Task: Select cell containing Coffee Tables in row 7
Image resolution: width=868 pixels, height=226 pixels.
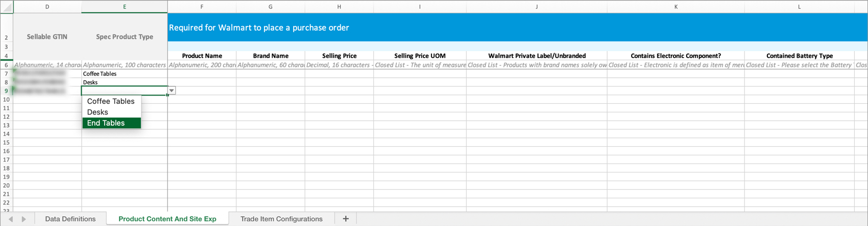Action: tap(124, 74)
